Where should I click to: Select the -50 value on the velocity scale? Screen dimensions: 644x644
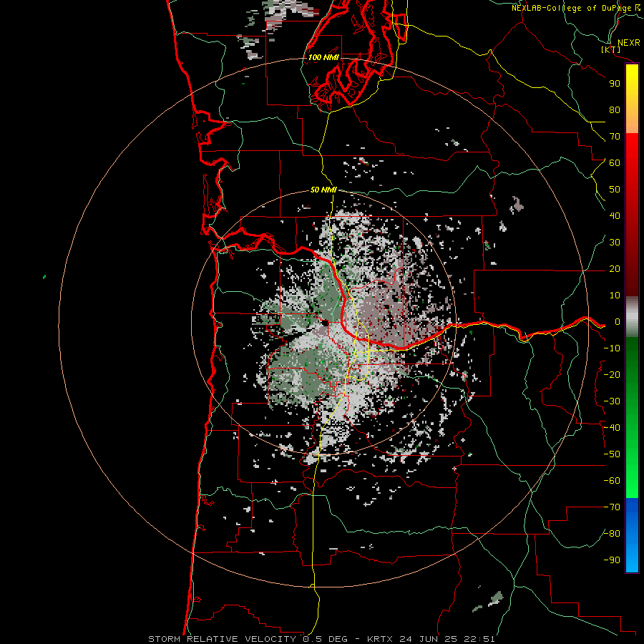(612, 454)
